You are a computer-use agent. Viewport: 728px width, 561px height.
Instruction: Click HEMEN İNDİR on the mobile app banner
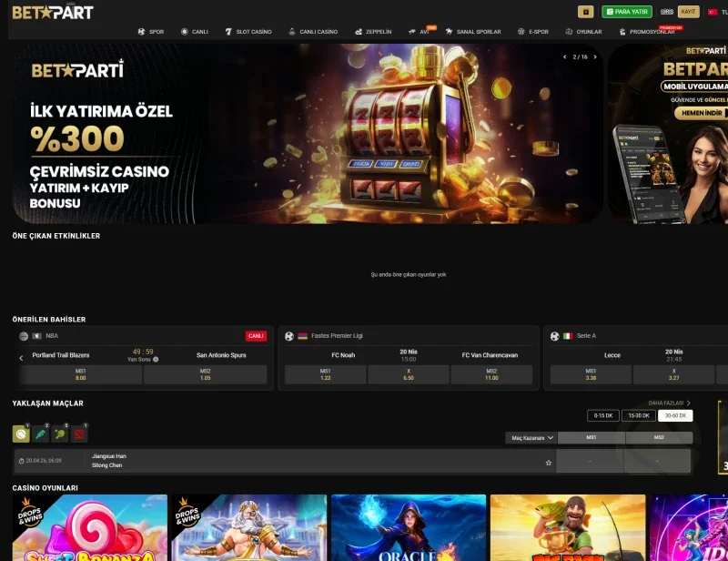tap(701, 113)
